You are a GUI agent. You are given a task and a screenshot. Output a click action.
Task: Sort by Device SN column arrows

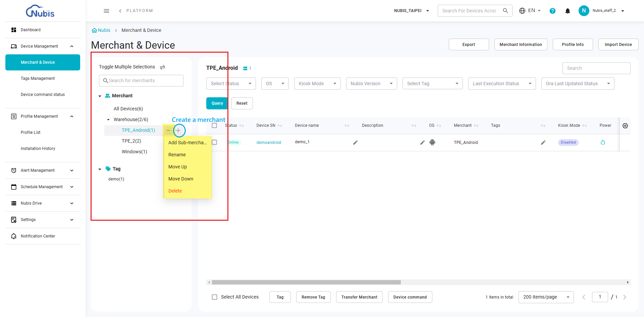(280, 125)
